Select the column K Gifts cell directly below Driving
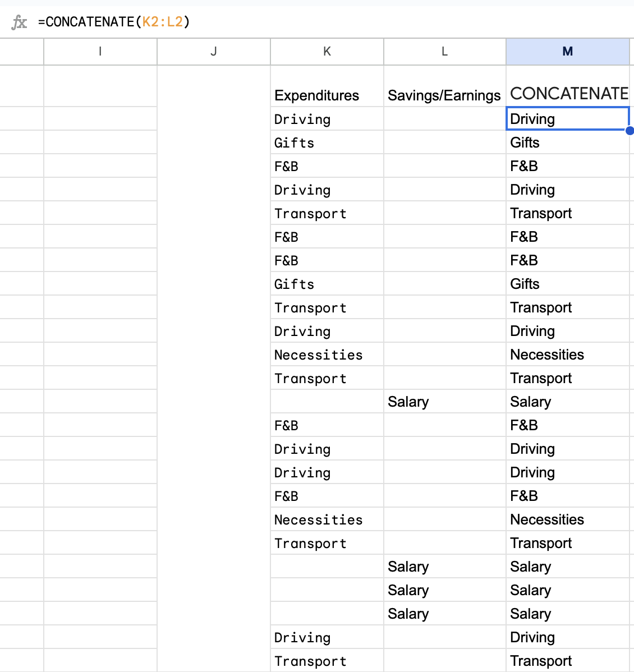634x672 pixels. click(327, 142)
